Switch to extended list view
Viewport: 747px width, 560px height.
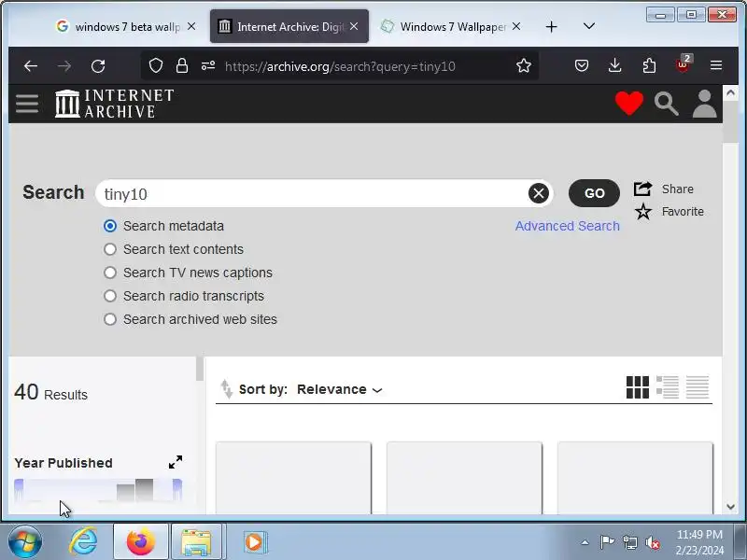668,387
